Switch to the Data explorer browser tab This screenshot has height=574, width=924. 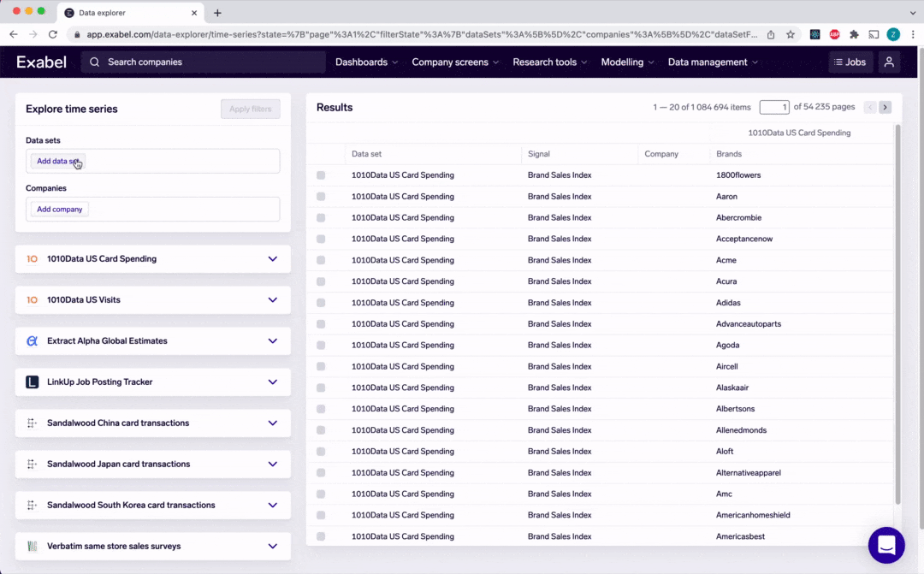[x=131, y=12]
